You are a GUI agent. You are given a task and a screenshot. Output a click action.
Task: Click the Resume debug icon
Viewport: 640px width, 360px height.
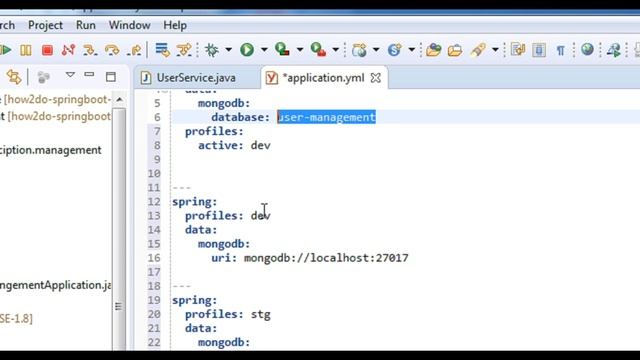5,50
